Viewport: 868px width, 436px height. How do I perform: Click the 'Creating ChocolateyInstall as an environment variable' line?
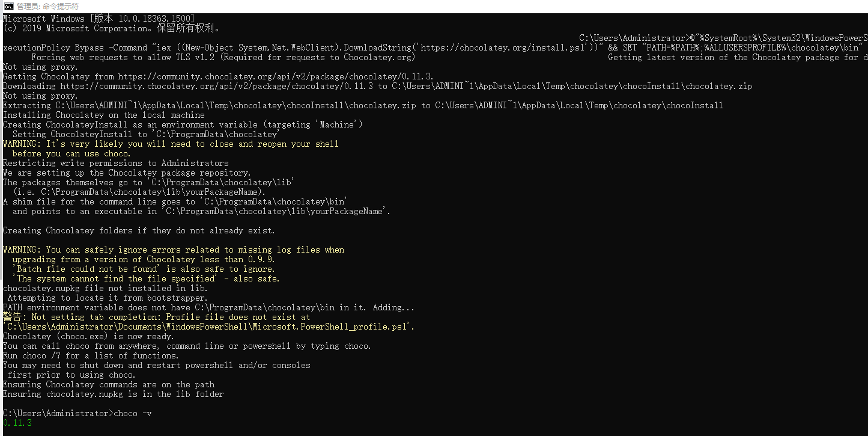183,124
